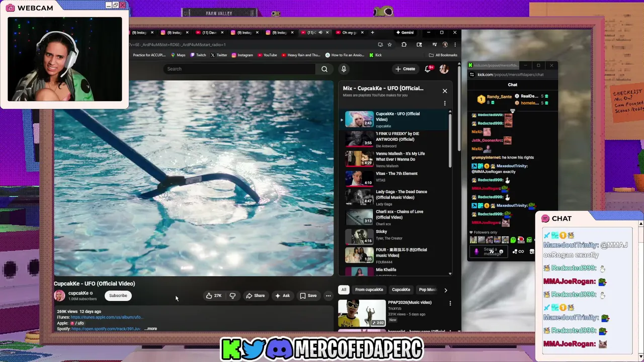Like the CupcakKe UFO video
Screen dimensions: 644x362
tap(214, 296)
